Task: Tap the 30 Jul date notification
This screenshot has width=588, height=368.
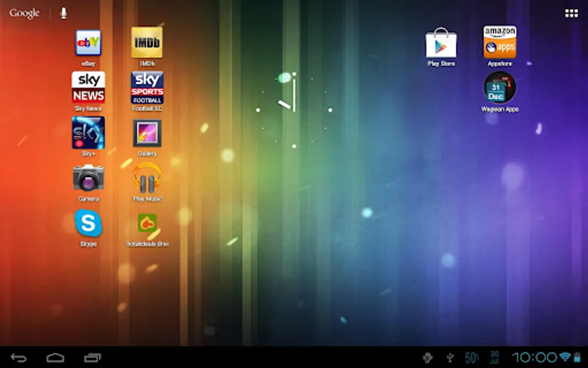Action: [x=494, y=357]
